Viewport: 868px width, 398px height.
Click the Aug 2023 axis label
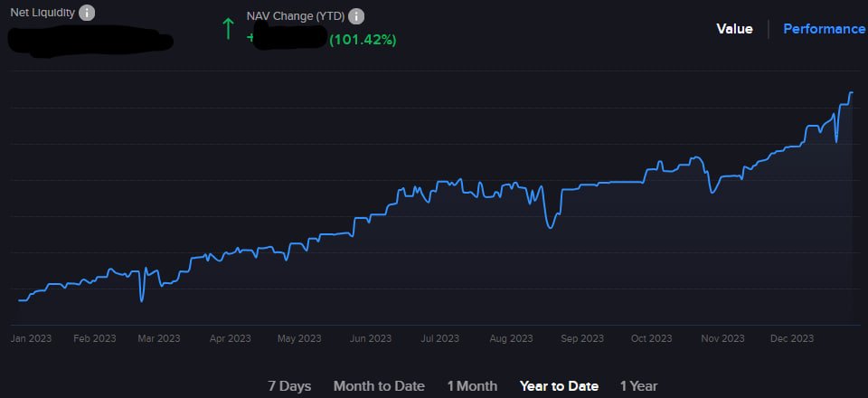pos(511,338)
